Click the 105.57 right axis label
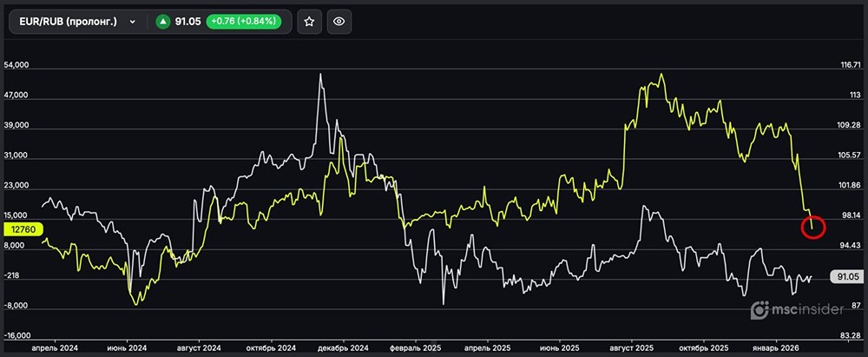This screenshot has width=868, height=357. (x=851, y=155)
